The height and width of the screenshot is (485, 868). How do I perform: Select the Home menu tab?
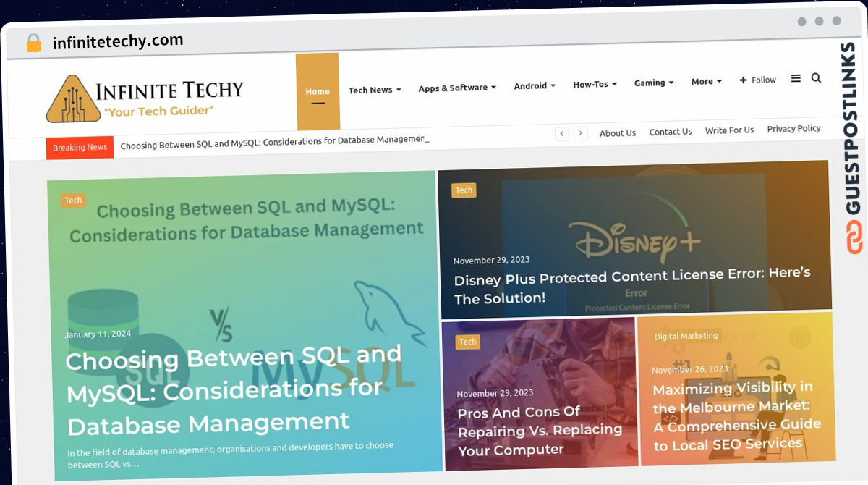[318, 92]
